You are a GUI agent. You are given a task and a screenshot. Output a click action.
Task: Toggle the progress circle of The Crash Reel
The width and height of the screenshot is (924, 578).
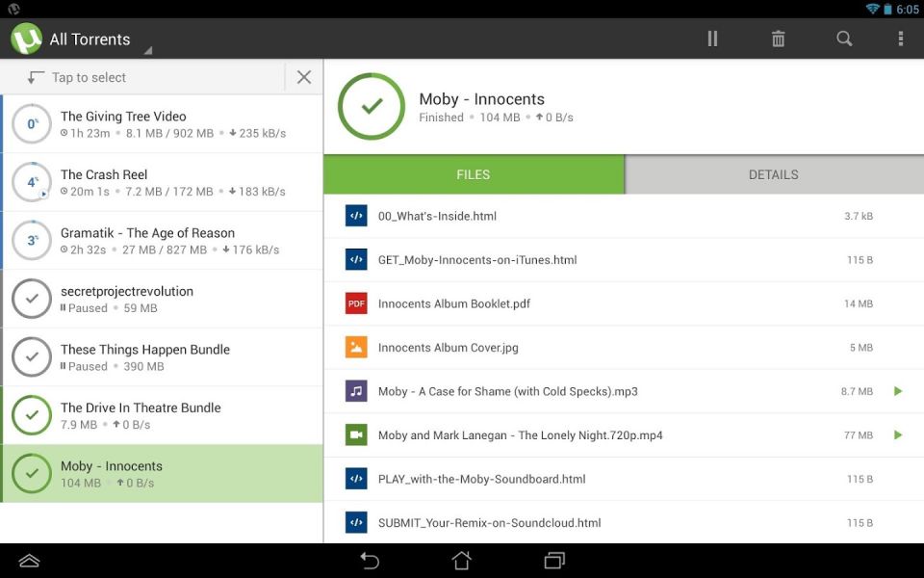click(32, 182)
